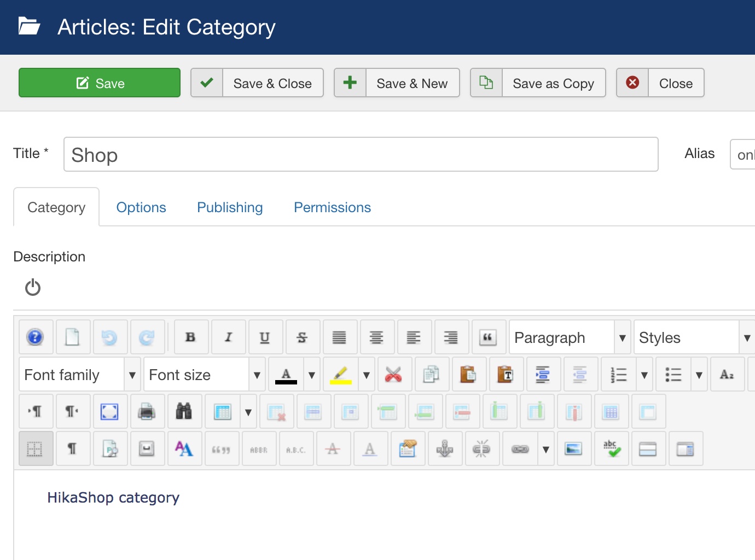755x560 pixels.
Task: Toggle fullscreen editor mode
Action: (x=109, y=412)
